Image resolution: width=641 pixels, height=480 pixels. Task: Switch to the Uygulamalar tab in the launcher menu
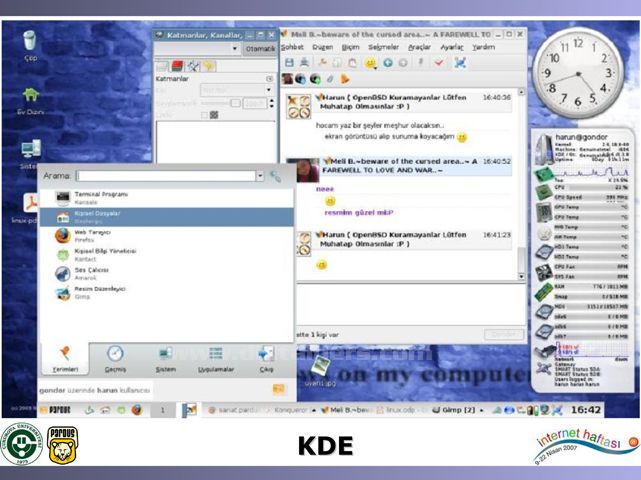[216, 359]
